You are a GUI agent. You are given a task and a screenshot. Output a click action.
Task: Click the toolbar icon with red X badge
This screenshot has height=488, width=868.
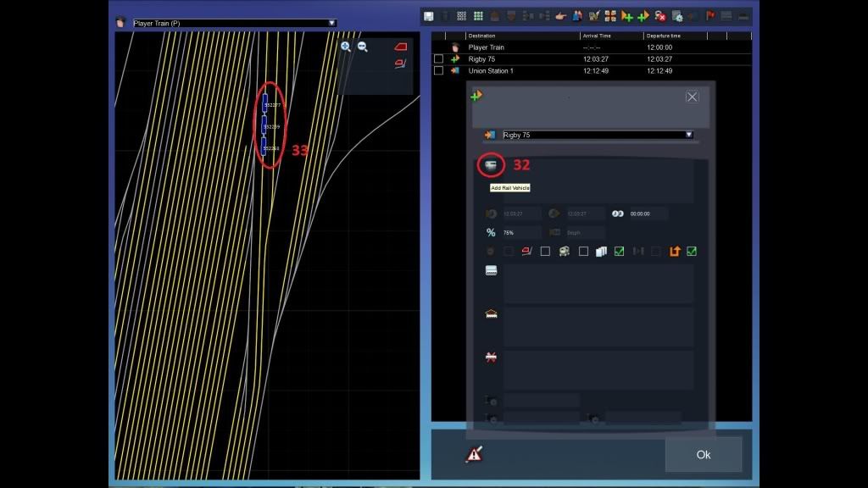tap(659, 16)
